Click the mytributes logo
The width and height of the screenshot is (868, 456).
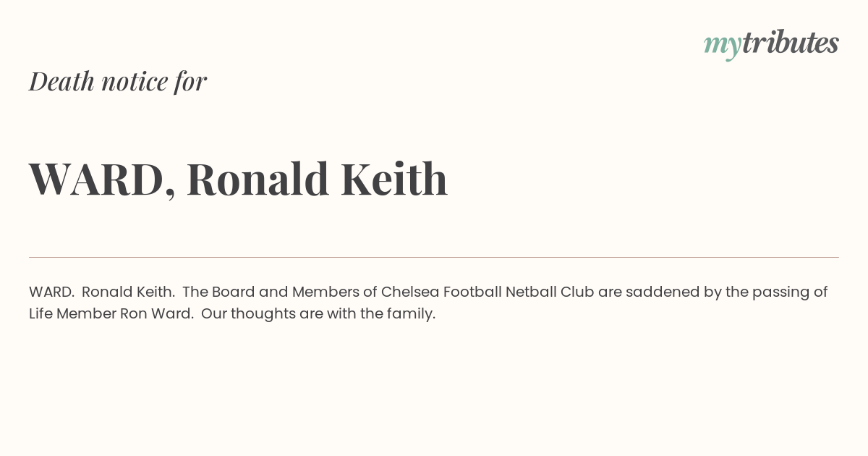click(771, 43)
